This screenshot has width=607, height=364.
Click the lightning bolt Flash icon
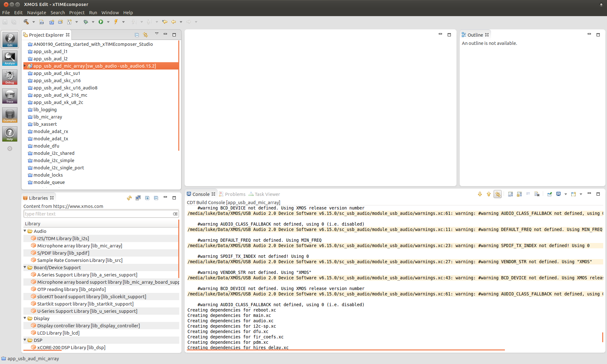point(116,22)
